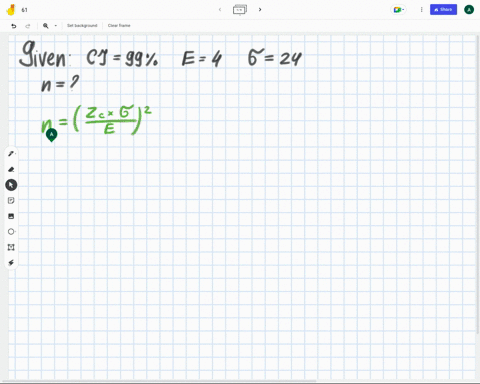480x384 pixels.
Task: Select the Text box tool
Action: click(11, 247)
